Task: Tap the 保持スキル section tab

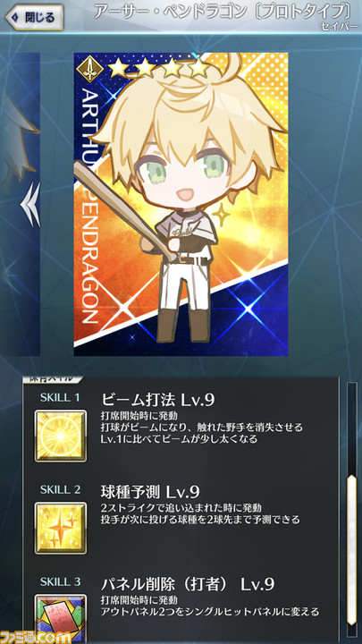Action: pyautogui.click(x=53, y=377)
